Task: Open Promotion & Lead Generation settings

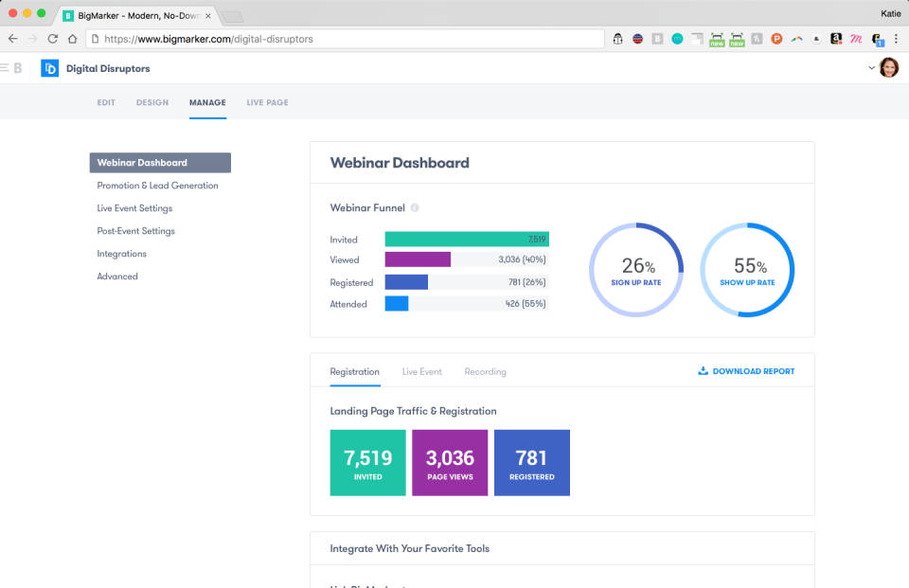Action: point(158,185)
